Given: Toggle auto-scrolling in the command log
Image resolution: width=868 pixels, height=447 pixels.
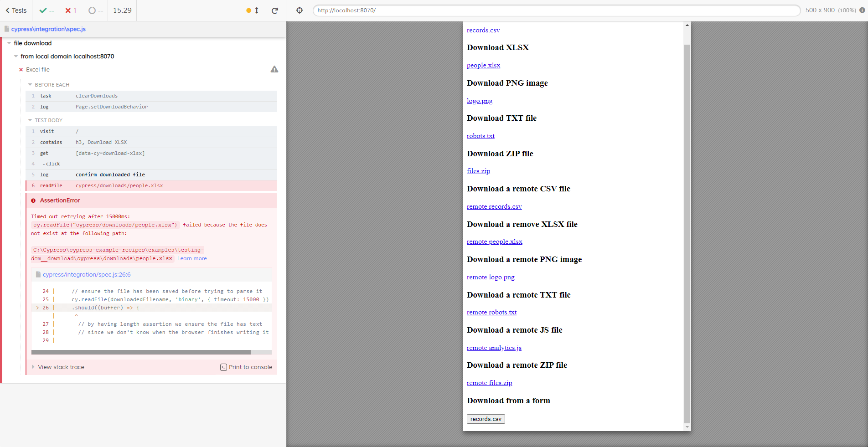Looking at the screenshot, I should tap(253, 10).
